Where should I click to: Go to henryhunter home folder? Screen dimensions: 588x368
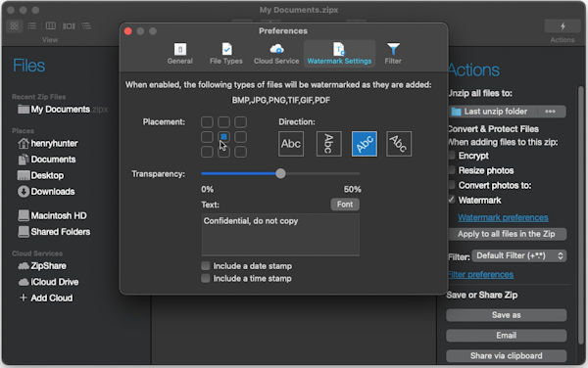(48, 143)
